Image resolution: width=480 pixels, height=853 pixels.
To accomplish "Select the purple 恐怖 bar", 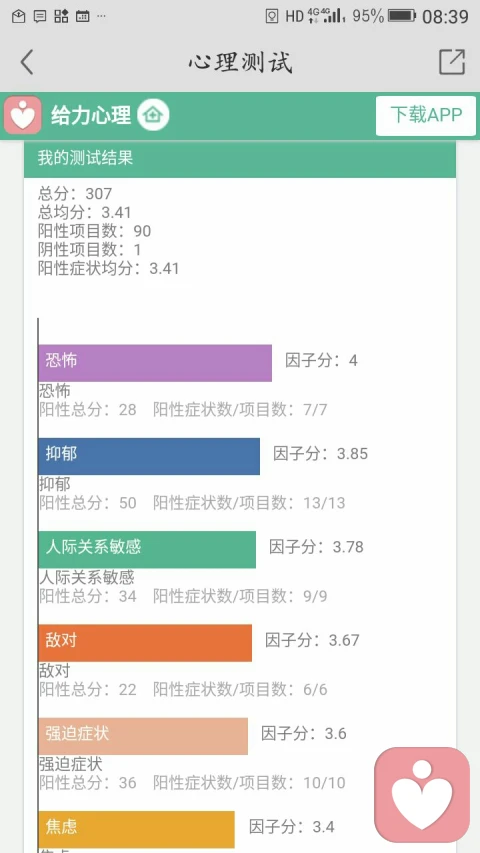I will [x=155, y=363].
